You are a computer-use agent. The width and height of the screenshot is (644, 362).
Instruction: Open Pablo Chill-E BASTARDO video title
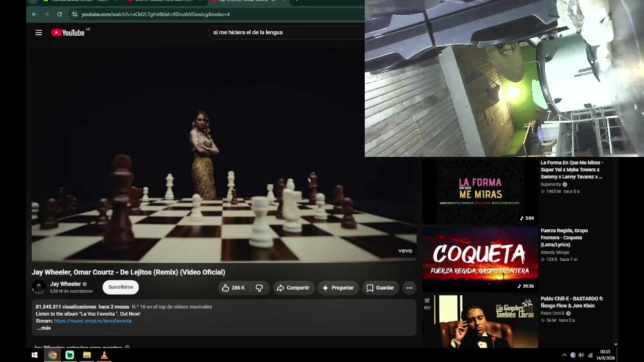pyautogui.click(x=572, y=302)
